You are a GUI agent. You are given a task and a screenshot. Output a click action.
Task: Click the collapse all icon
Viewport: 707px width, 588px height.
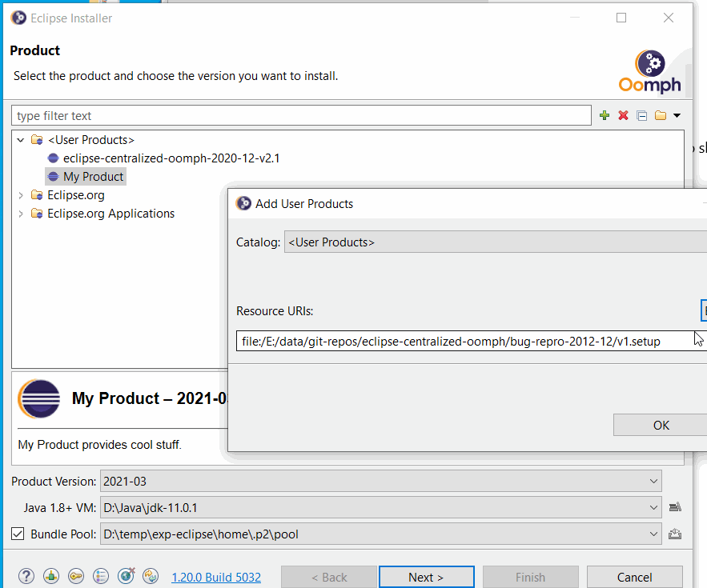642,116
